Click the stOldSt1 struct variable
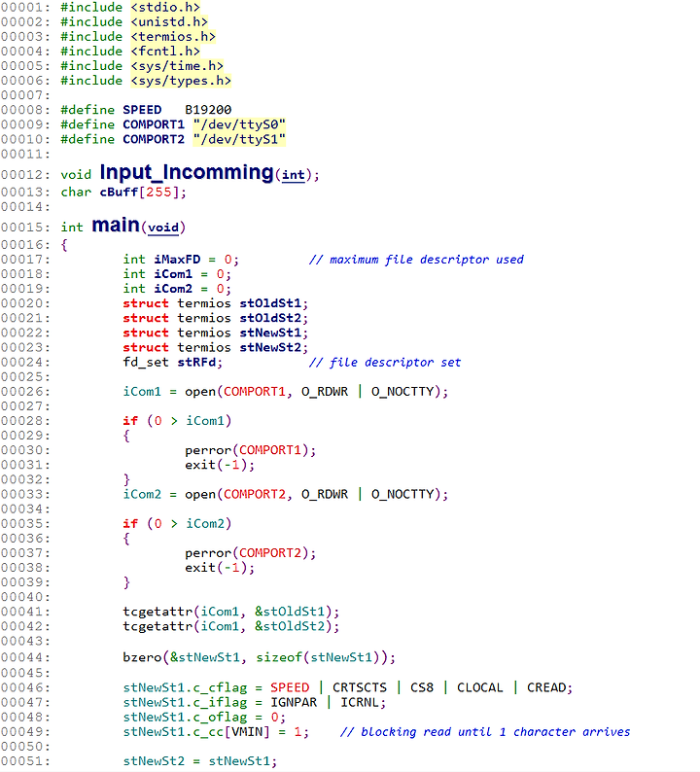Viewport: 700px width, 772px height. pyautogui.click(x=270, y=303)
